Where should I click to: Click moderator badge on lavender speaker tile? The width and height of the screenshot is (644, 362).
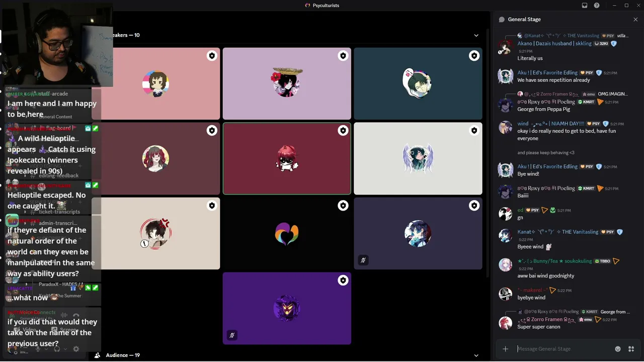pyautogui.click(x=343, y=56)
